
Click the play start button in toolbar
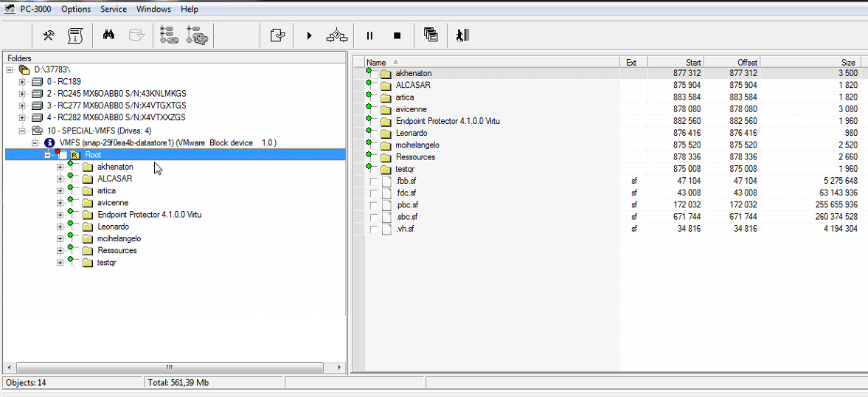[310, 35]
